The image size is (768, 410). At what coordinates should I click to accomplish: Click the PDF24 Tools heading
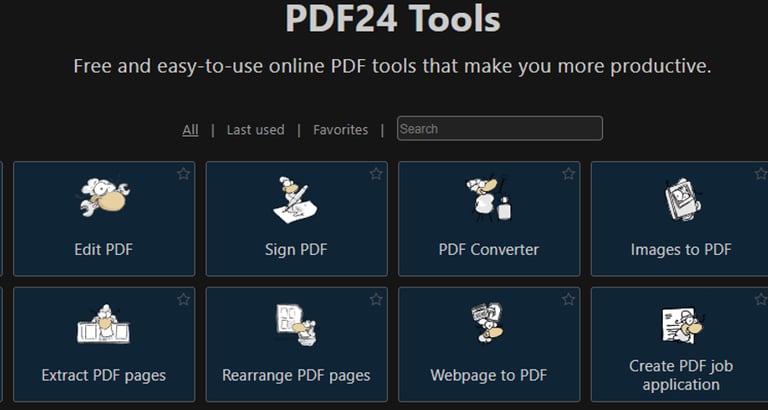(x=393, y=19)
